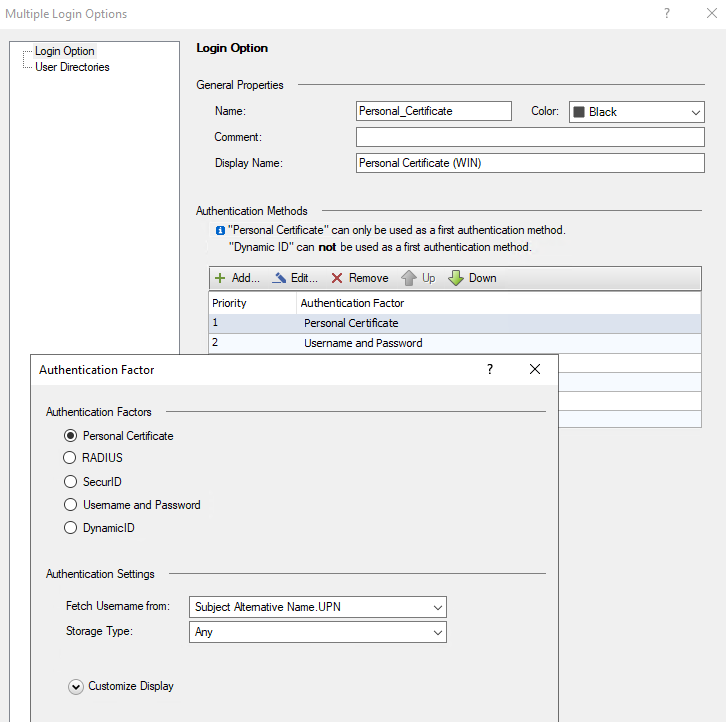Click the help question mark in Authentication Factor dialog
Screen dimensions: 726x722
[489, 369]
